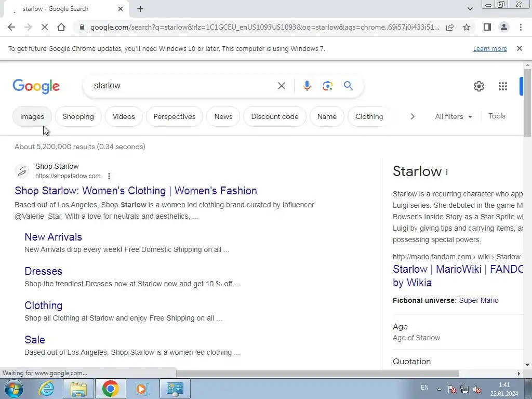Open the Super Mario universe link

click(x=478, y=300)
